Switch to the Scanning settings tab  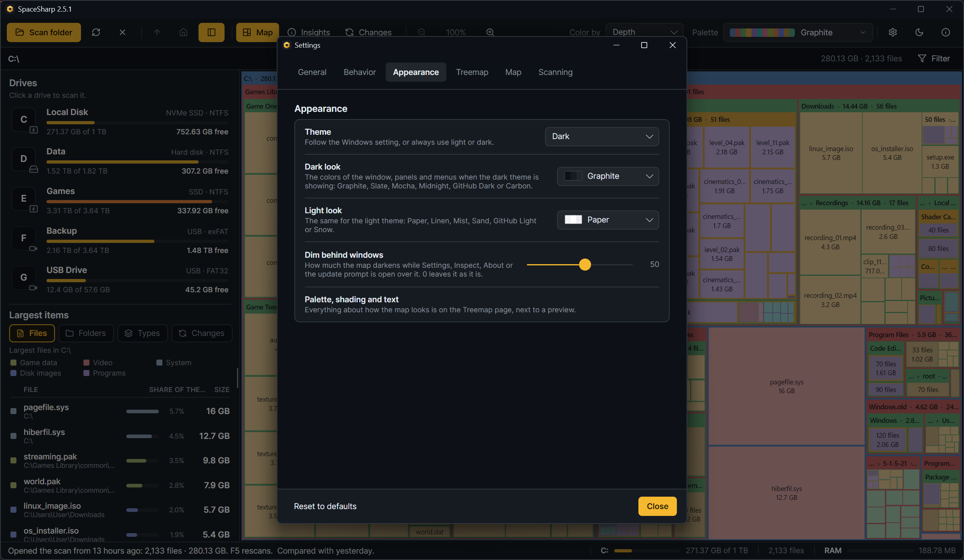(555, 73)
